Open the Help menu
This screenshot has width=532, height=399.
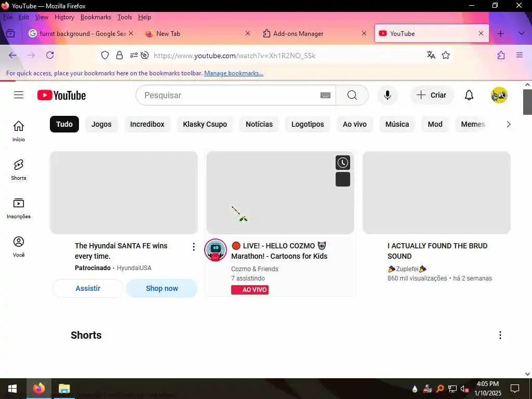144,17
